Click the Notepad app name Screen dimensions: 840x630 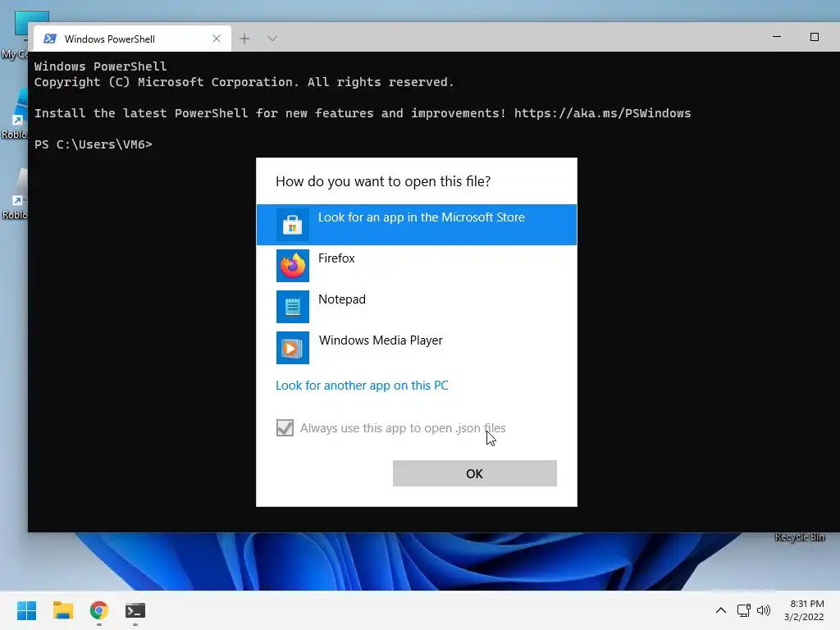point(342,299)
